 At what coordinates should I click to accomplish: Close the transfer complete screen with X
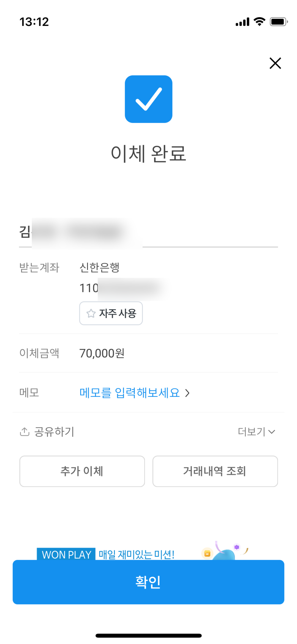(275, 63)
